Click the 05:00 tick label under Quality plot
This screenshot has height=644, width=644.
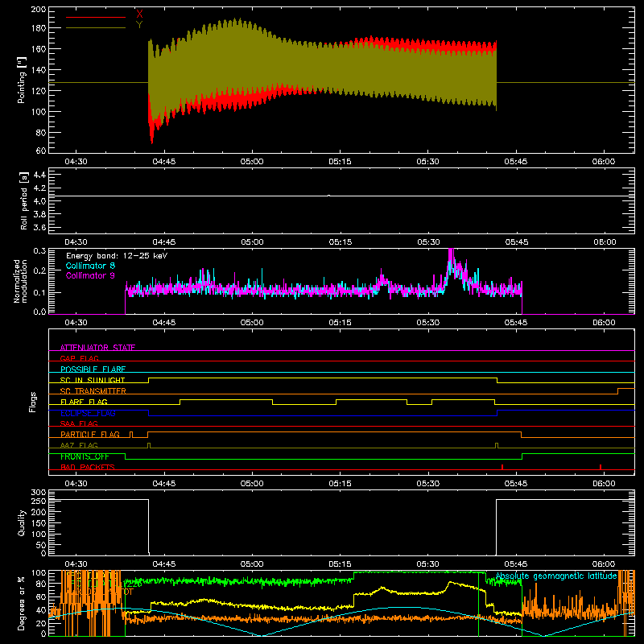(252, 564)
